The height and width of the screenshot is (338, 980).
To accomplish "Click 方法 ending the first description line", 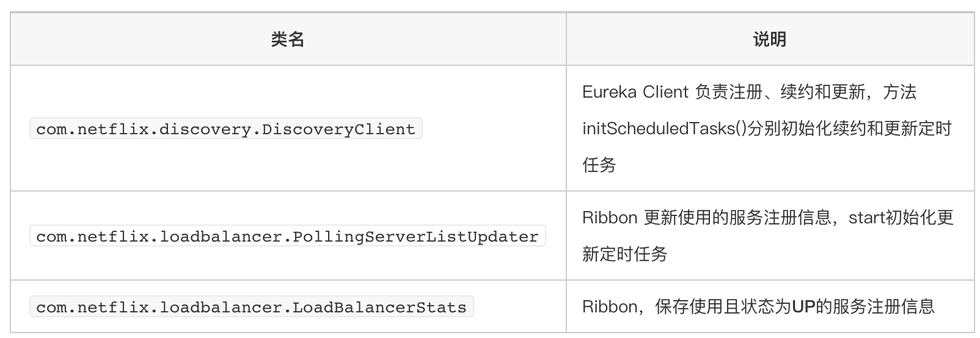I will tap(900, 92).
